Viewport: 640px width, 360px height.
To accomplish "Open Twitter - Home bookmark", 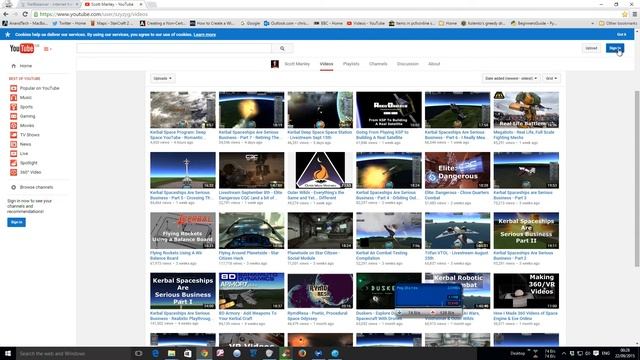I will pos(69,23).
